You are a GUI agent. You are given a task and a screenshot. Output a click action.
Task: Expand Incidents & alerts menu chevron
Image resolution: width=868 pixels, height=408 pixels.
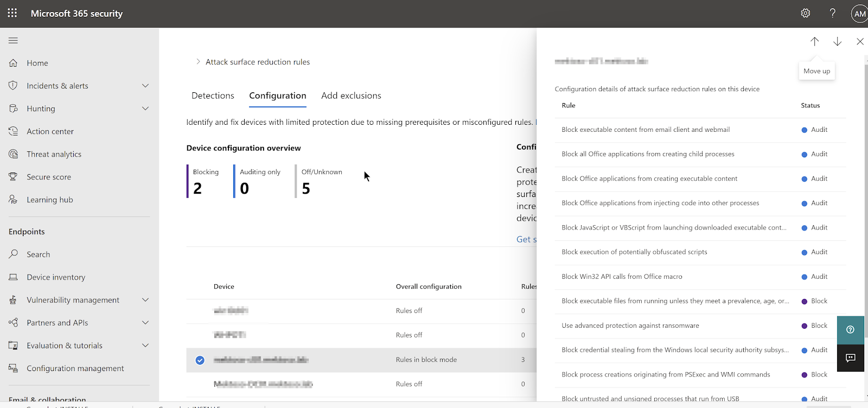click(145, 86)
